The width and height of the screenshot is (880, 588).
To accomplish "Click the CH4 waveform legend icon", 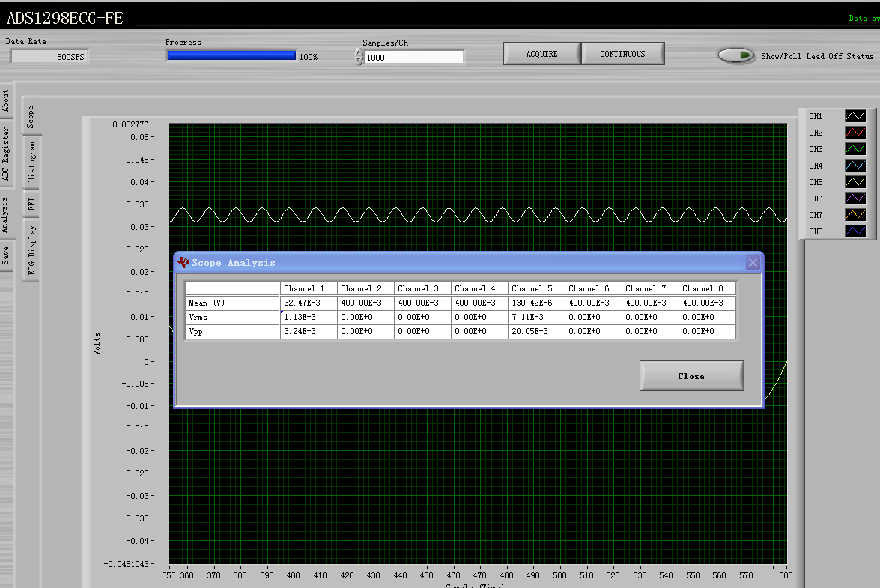I will coord(855,166).
